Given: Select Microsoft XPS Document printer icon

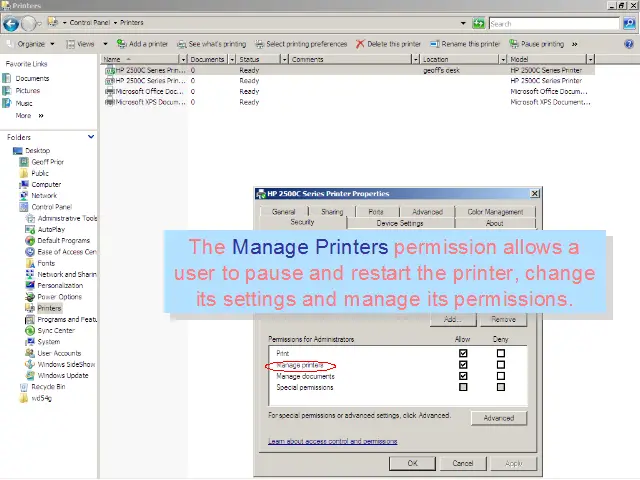Looking at the screenshot, I should point(109,102).
